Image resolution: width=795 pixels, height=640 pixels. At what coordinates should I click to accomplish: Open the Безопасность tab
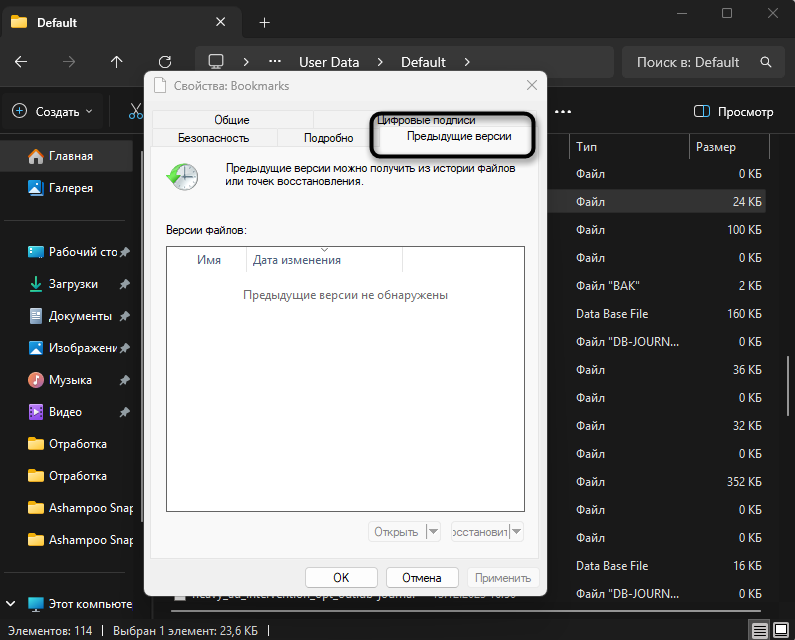click(213, 138)
